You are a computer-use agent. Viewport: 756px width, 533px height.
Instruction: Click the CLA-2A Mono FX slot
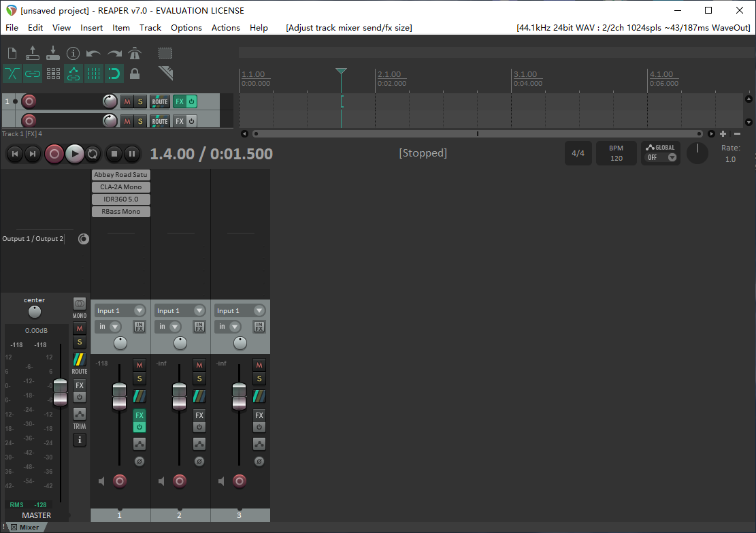pos(121,187)
